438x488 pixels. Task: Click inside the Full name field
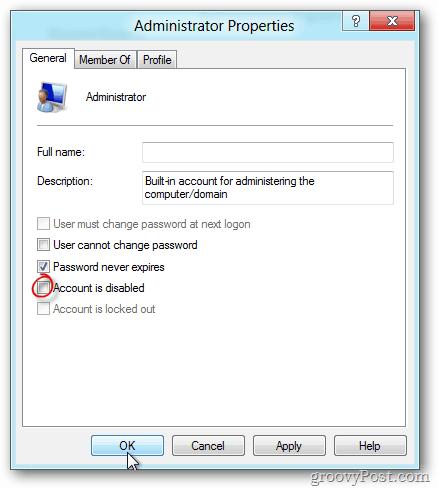pos(268,152)
